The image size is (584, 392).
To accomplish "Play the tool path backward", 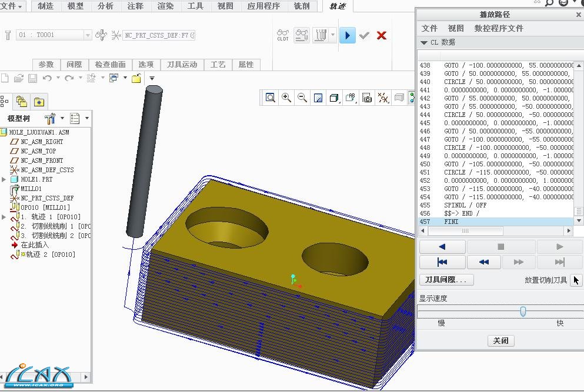I will (442, 247).
